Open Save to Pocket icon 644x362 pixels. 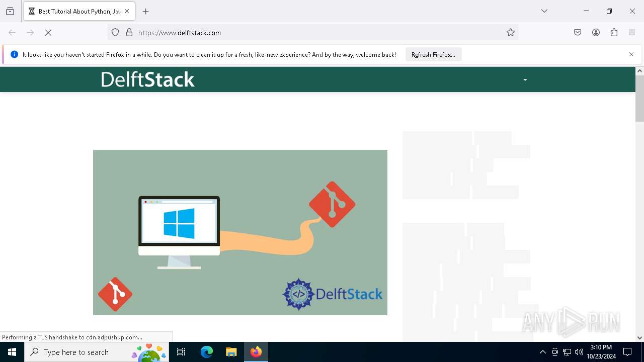tap(578, 33)
